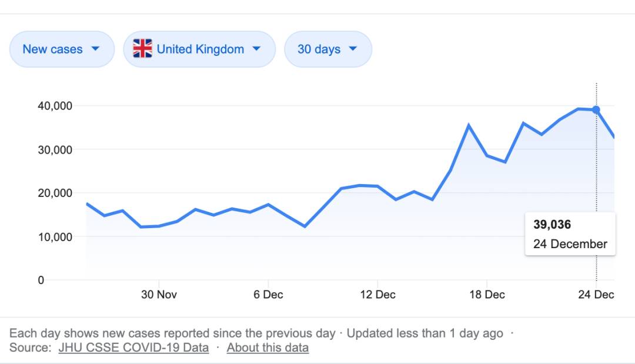This screenshot has width=635, height=364.
Task: Open the JHU CSSE COVID-19 Data link
Action: pos(133,348)
